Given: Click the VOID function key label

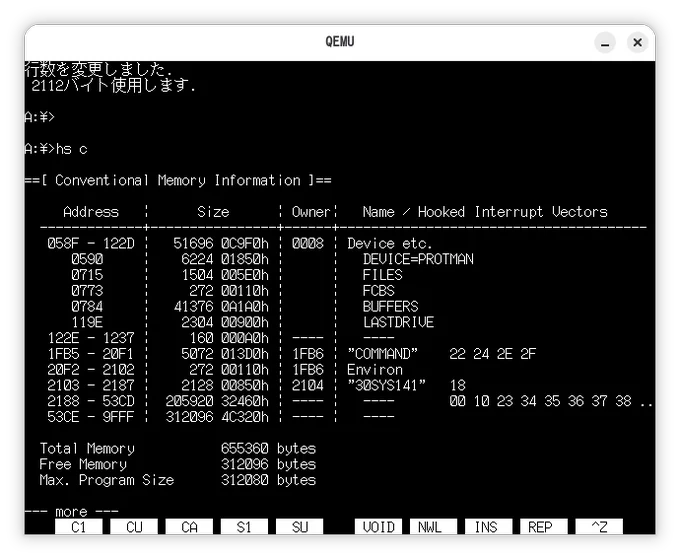Looking at the screenshot, I should click(379, 527).
